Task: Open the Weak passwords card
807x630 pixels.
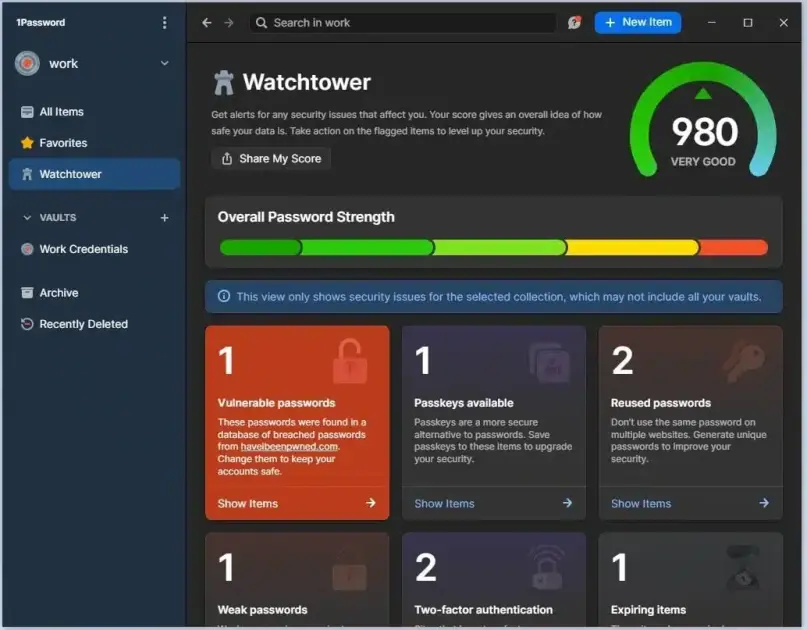Action: (297, 580)
